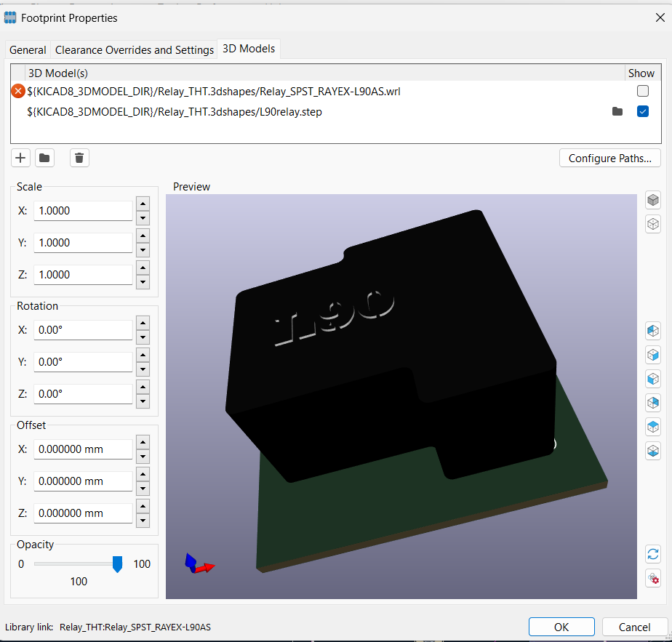Decrease Offset X with the down arrow
Screen dimensions: 672x642
(x=143, y=457)
